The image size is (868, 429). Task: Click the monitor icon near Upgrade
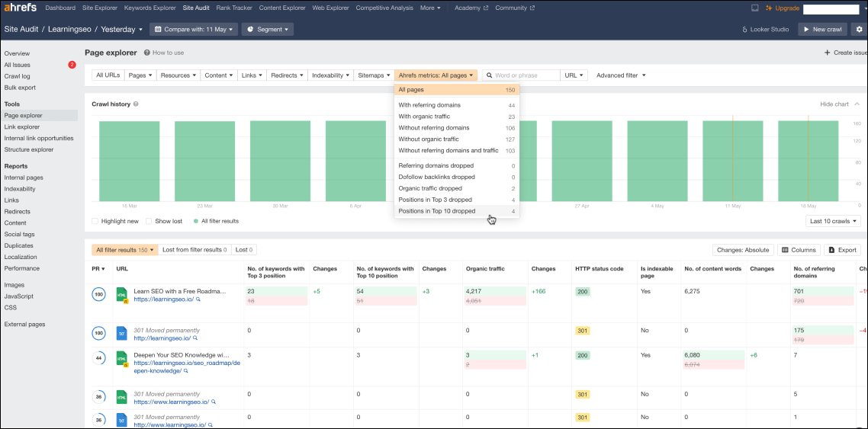coord(754,8)
